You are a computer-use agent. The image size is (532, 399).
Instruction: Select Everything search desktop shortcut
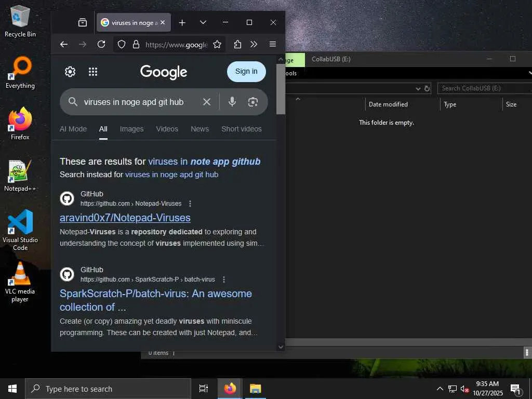pyautogui.click(x=20, y=73)
